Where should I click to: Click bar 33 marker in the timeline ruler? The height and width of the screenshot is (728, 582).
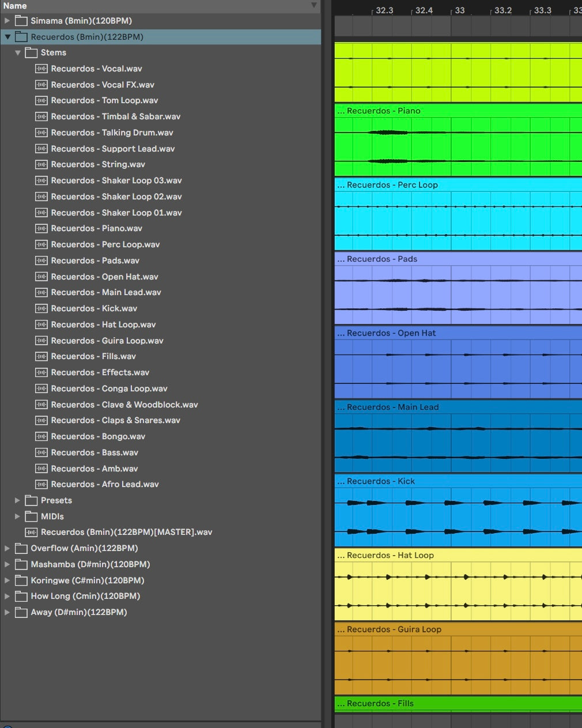(459, 10)
